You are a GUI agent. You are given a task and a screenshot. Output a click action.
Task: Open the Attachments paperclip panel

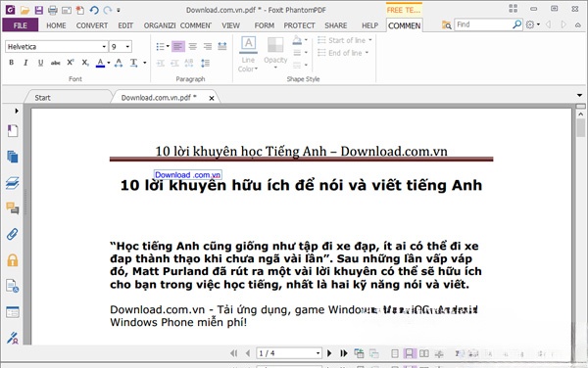pyautogui.click(x=13, y=234)
